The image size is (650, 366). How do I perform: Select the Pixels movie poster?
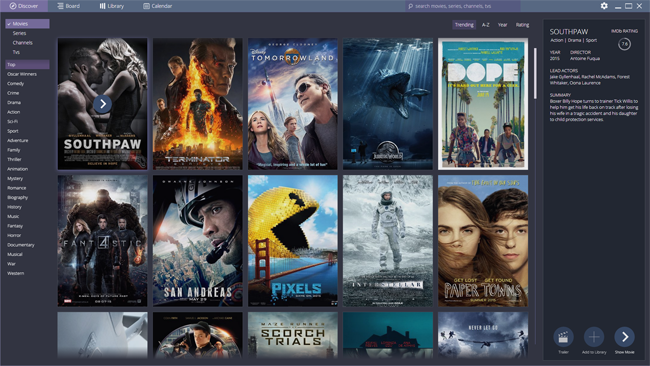coord(293,241)
